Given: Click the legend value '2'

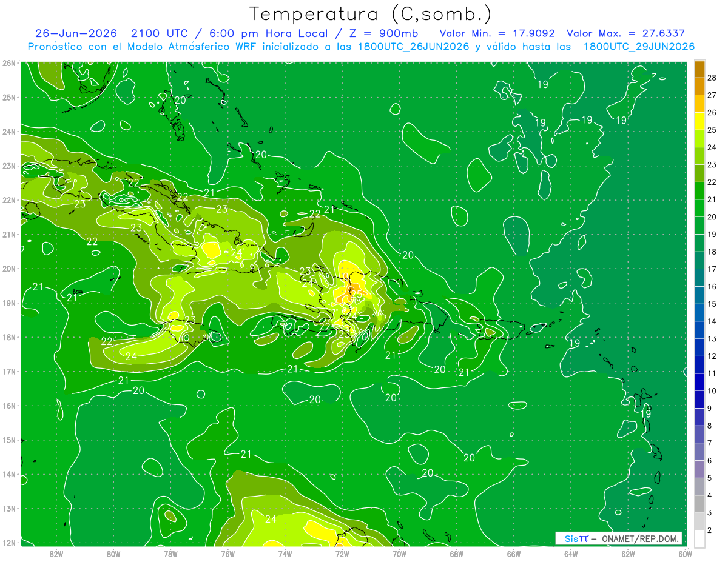Looking at the screenshot, I should (x=710, y=530).
